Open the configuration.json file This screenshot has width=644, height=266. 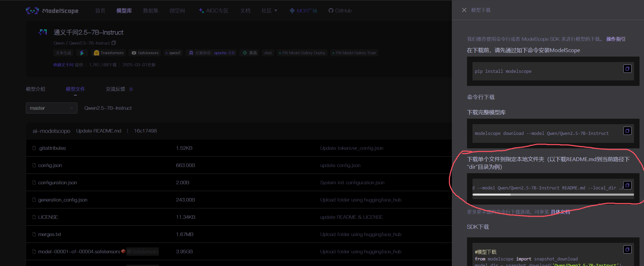click(58, 183)
